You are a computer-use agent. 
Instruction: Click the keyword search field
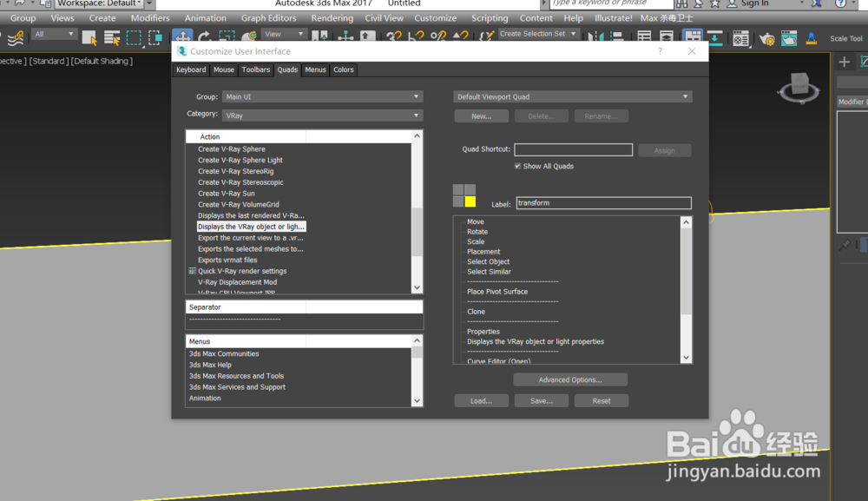(x=611, y=3)
